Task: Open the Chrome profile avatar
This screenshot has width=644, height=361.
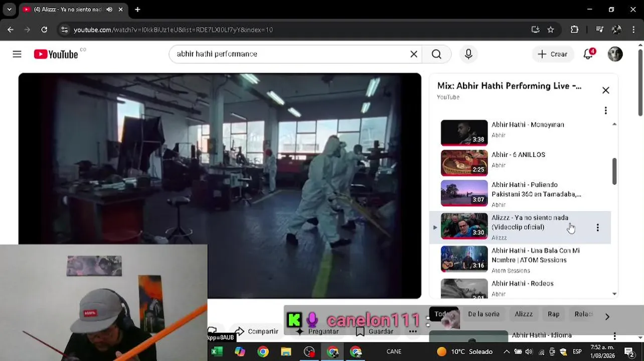Action: [617, 30]
